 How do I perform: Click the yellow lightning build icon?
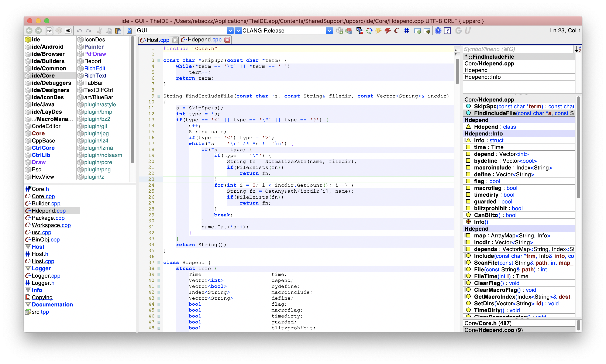click(x=378, y=31)
